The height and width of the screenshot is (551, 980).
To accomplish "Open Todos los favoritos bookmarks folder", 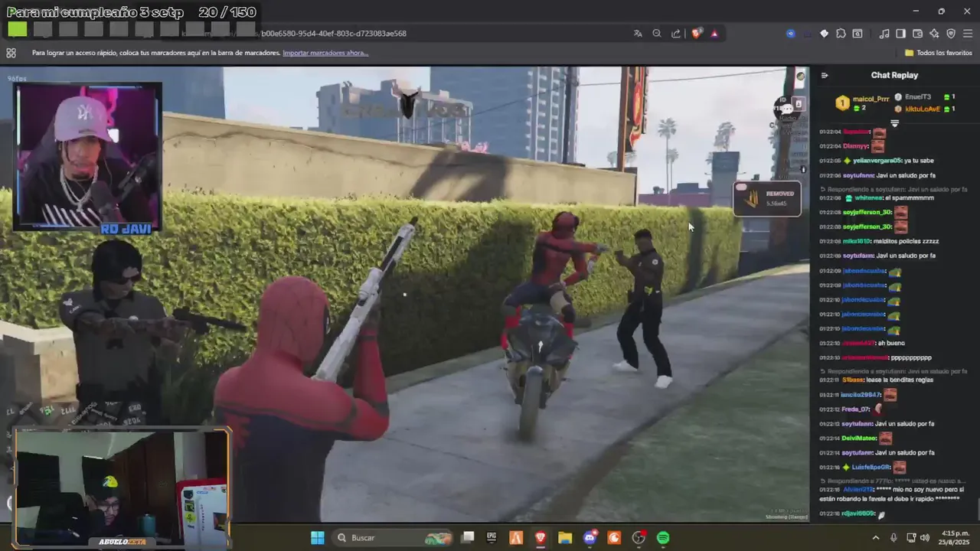I will point(938,53).
